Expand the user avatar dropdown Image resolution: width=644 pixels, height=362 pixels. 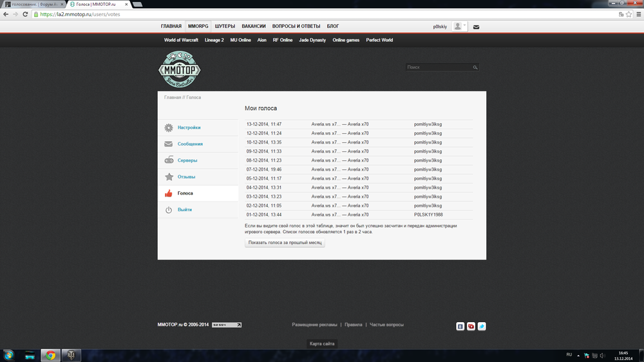[460, 26]
